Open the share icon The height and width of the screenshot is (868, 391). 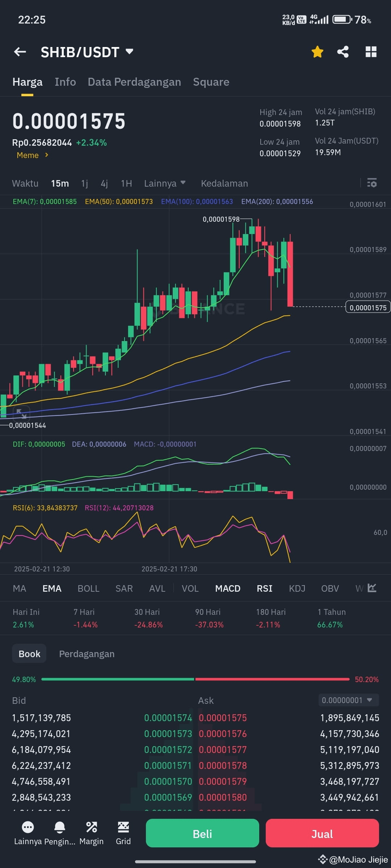(343, 52)
